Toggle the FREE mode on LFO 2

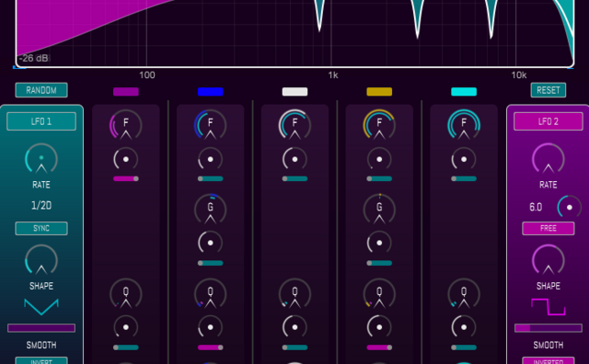(x=549, y=228)
